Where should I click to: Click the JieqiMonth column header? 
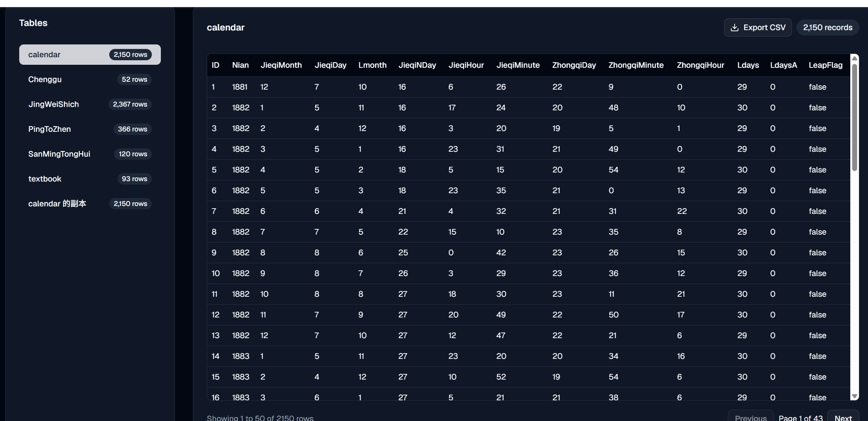[281, 65]
